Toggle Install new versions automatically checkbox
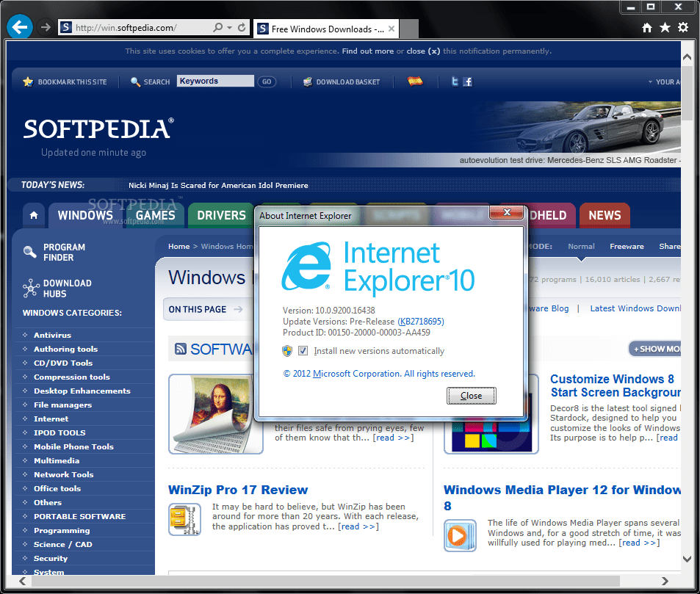Image resolution: width=700 pixels, height=594 pixels. 303,351
